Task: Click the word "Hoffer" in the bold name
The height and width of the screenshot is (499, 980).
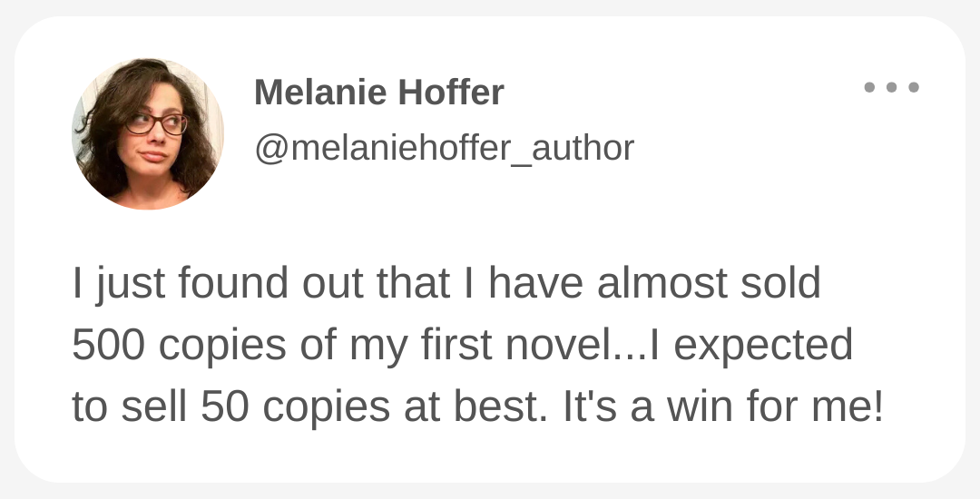Action: tap(451, 93)
